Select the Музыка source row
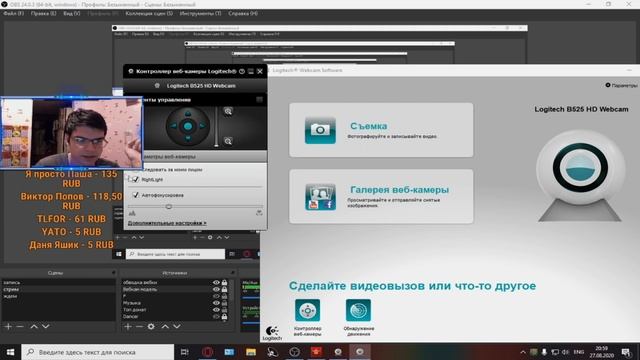 click(x=175, y=303)
